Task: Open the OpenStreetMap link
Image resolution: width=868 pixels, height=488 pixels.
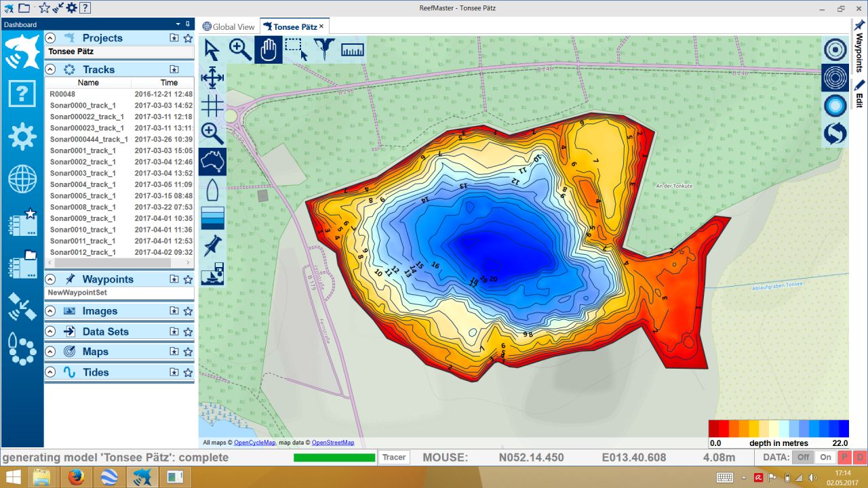Action: tap(332, 443)
